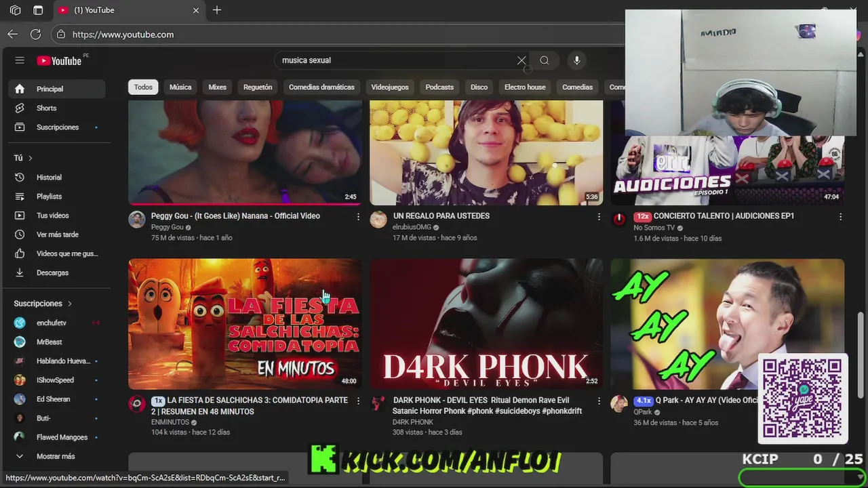Screen dimensions: 868x488
Task: Click D4RK PHONK channel avatar
Action: 378,403
